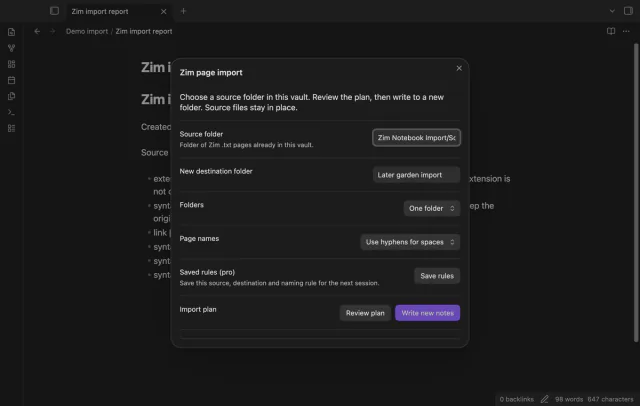Click Write new notes button

click(427, 313)
